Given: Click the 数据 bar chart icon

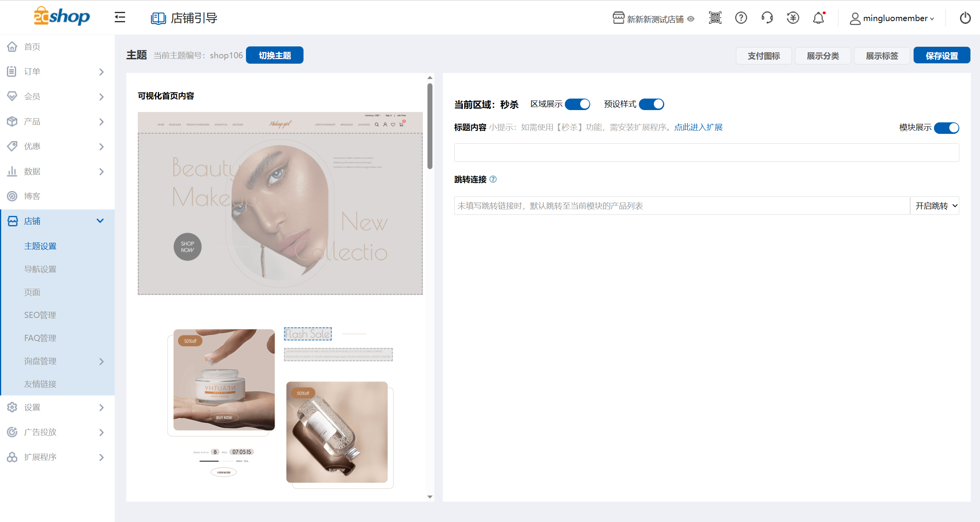Looking at the screenshot, I should [x=12, y=171].
